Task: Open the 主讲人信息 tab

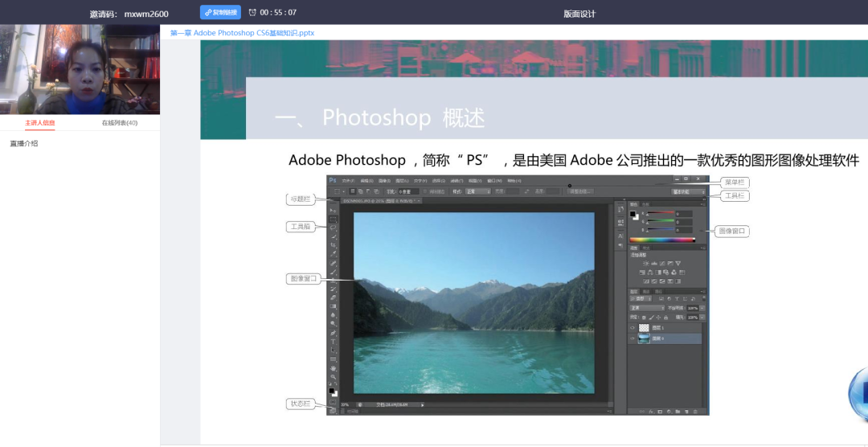Action: pyautogui.click(x=40, y=123)
